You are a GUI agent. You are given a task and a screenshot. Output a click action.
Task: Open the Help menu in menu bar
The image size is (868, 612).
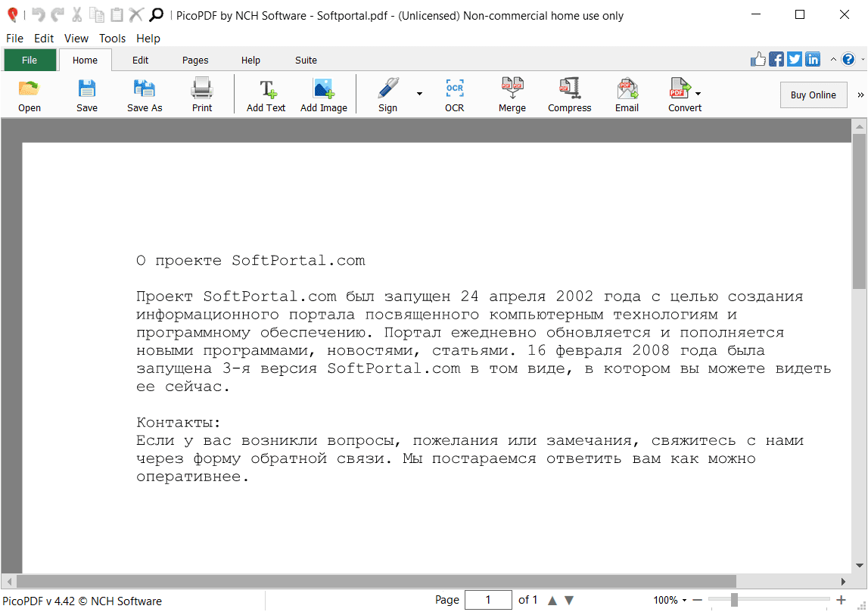pos(148,38)
